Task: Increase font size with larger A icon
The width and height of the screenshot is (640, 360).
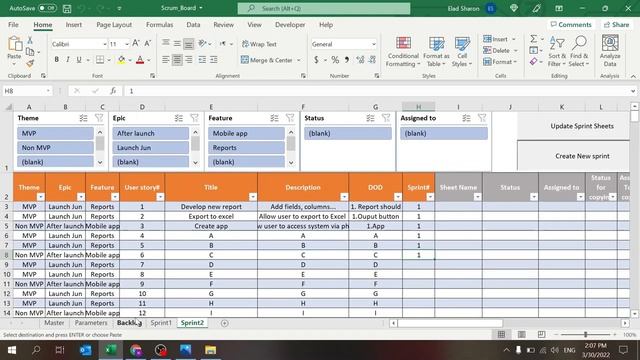Action: tap(136, 43)
